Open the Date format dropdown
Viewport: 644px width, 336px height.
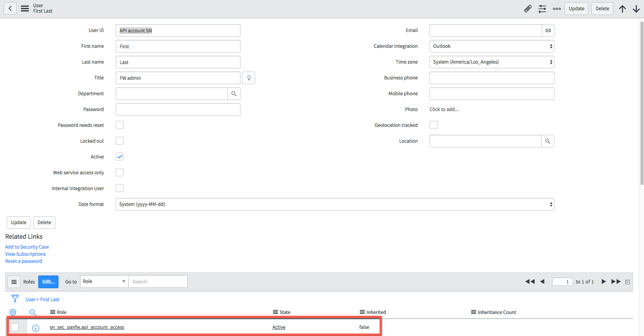335,204
